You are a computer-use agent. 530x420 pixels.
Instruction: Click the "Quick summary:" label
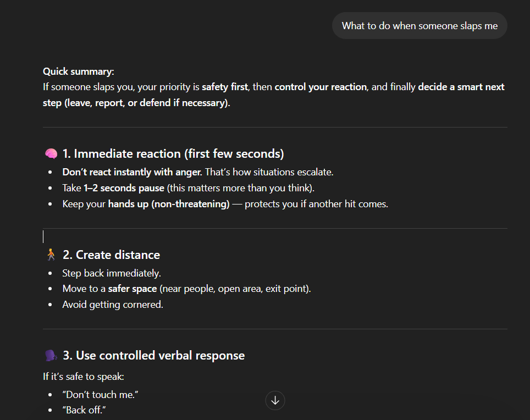[x=79, y=71]
